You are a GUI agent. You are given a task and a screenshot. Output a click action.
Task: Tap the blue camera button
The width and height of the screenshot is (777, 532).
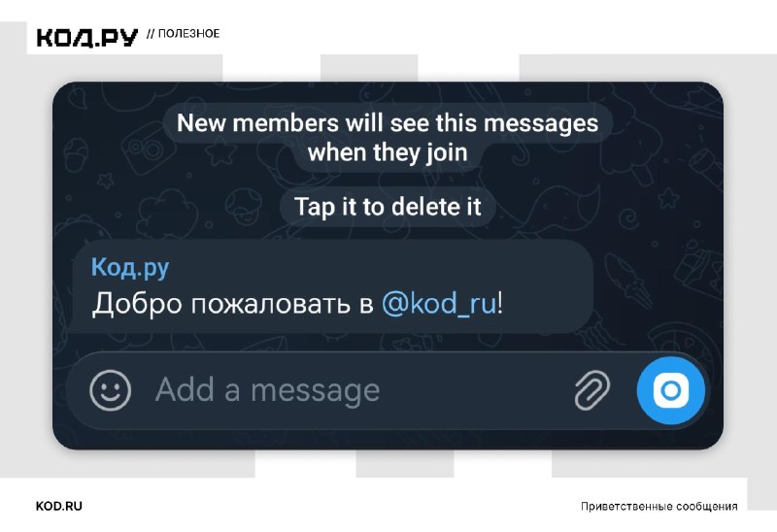pyautogui.click(x=670, y=390)
